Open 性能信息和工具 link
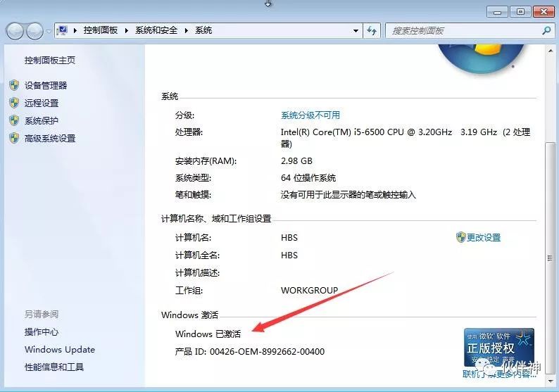This screenshot has height=392, width=559. (54, 367)
